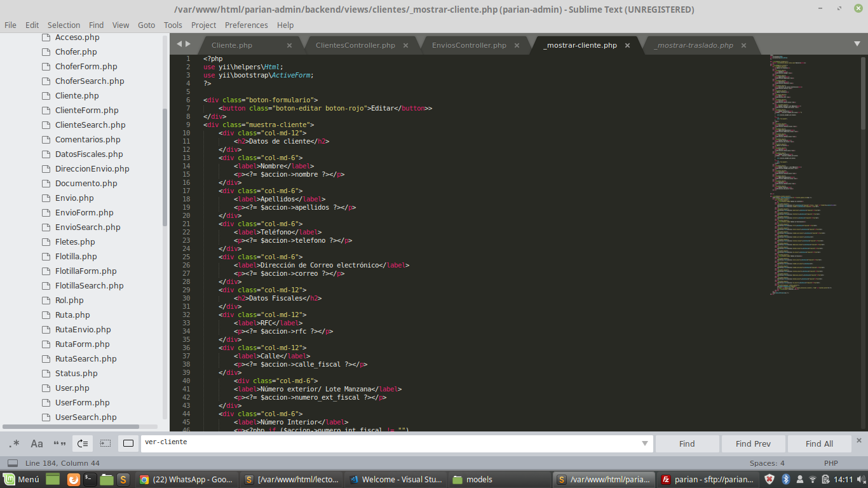Open the Preferences menu
This screenshot has height=488, width=868.
coord(246,25)
